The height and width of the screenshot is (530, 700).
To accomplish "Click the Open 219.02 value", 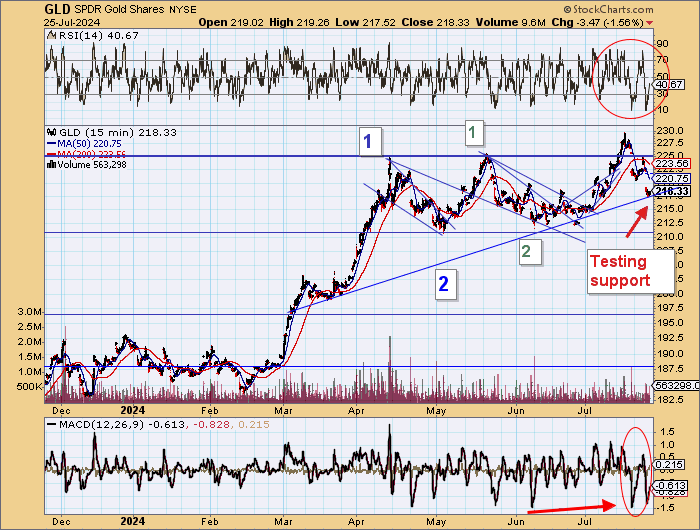I will tap(231, 22).
